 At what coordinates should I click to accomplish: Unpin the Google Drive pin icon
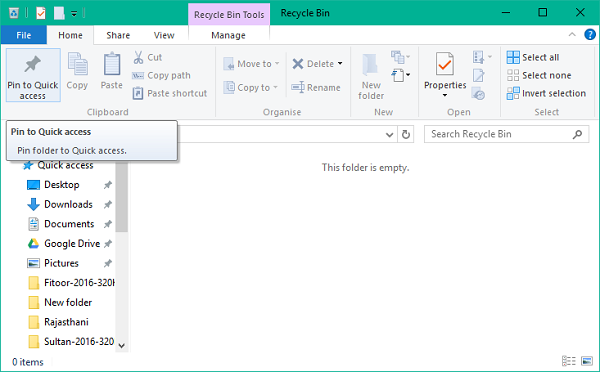[x=108, y=243]
